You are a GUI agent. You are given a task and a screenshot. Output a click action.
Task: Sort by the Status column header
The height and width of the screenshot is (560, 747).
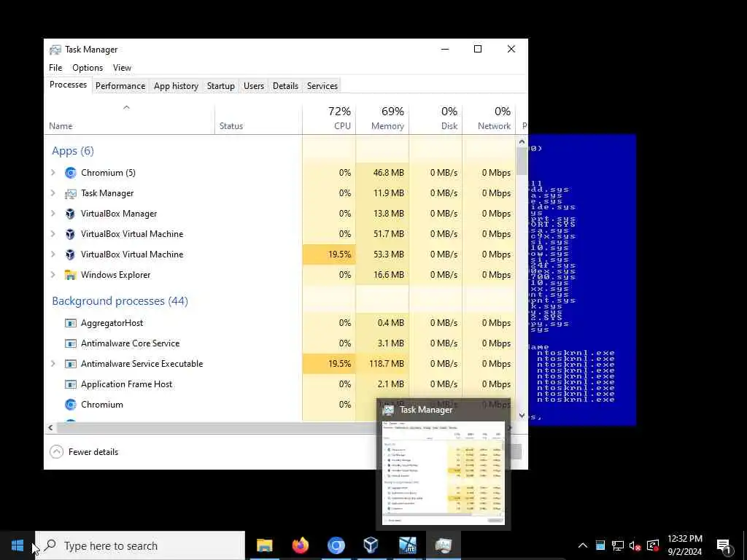[x=258, y=119]
